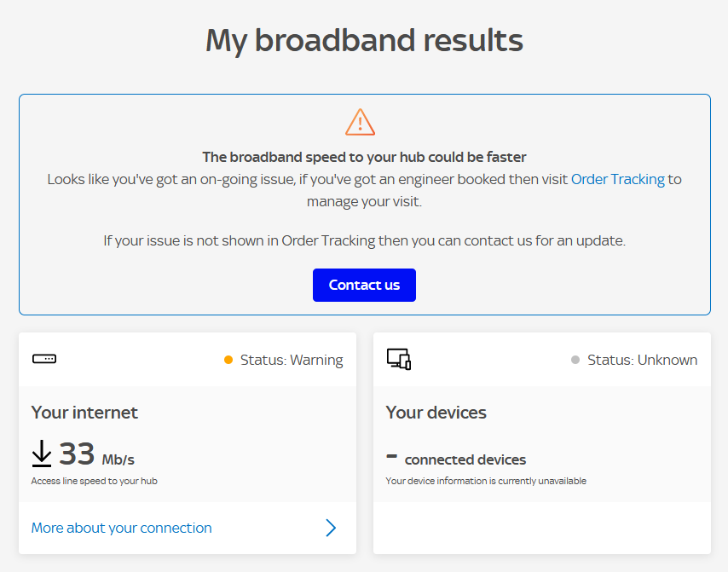This screenshot has height=572, width=728.
Task: Select the Status: Unknown label
Action: 644,360
